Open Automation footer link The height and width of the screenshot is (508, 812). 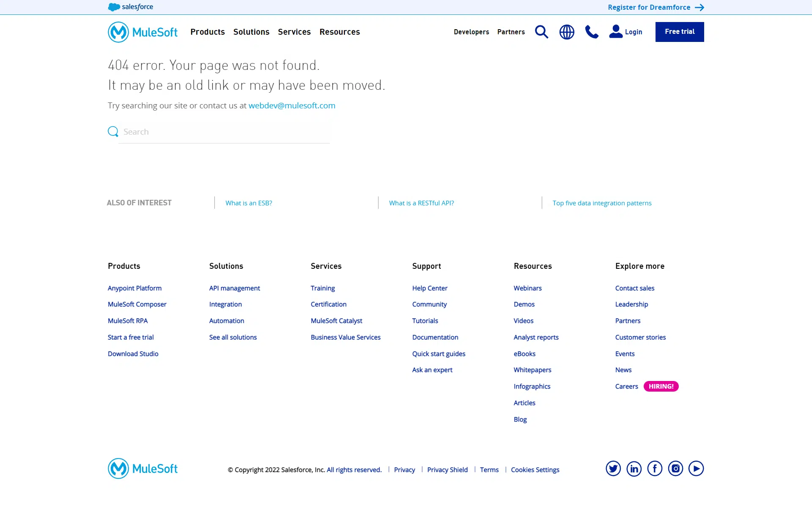point(227,320)
